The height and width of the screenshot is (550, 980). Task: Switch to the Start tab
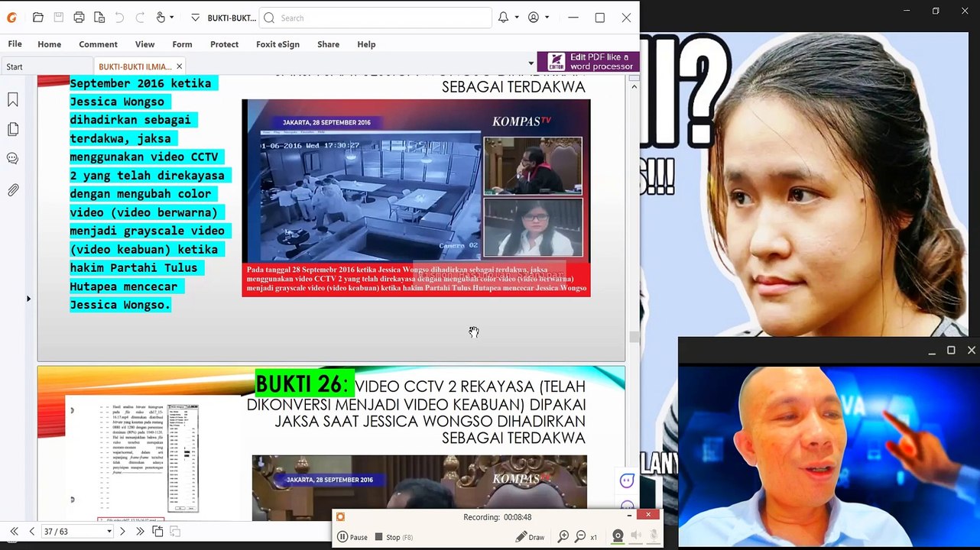pyautogui.click(x=46, y=66)
